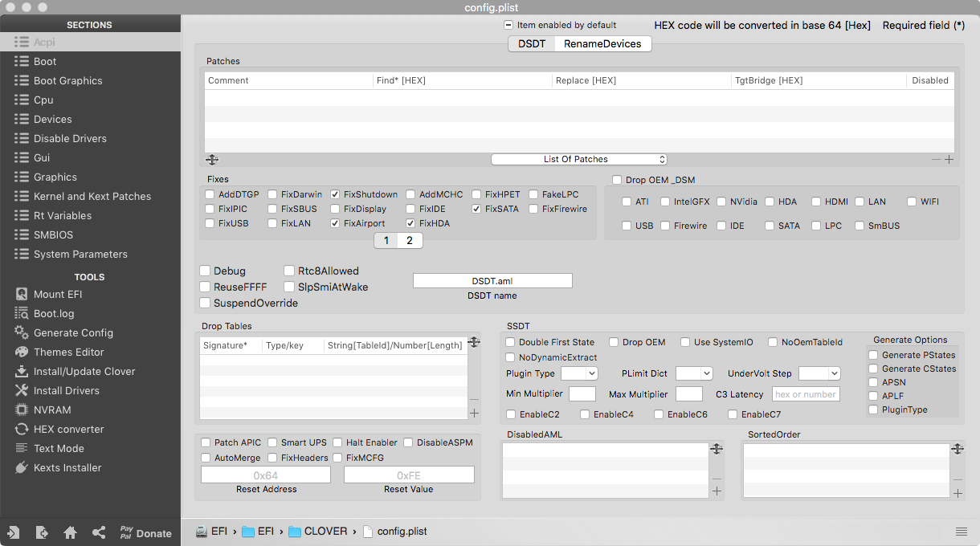980x546 pixels.
Task: Open the Plugin Type dropdown
Action: 579,373
